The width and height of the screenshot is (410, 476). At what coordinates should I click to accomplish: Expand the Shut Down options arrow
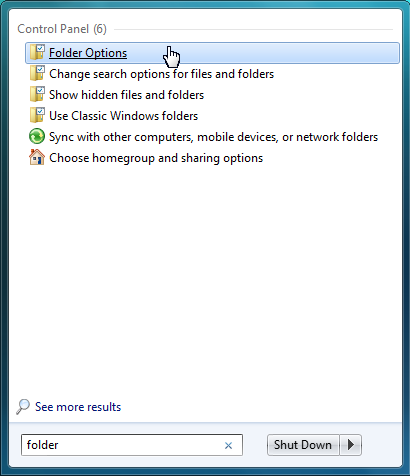(x=351, y=445)
